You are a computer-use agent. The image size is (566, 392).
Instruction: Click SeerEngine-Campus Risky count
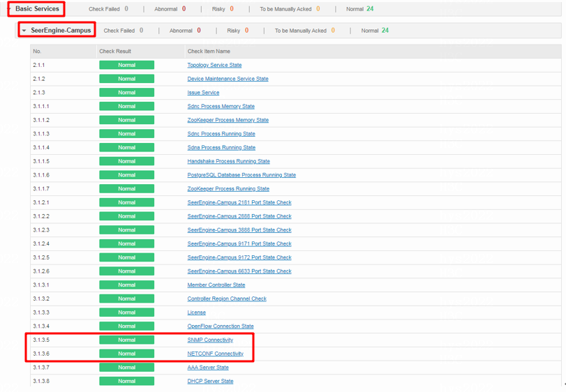(x=246, y=30)
